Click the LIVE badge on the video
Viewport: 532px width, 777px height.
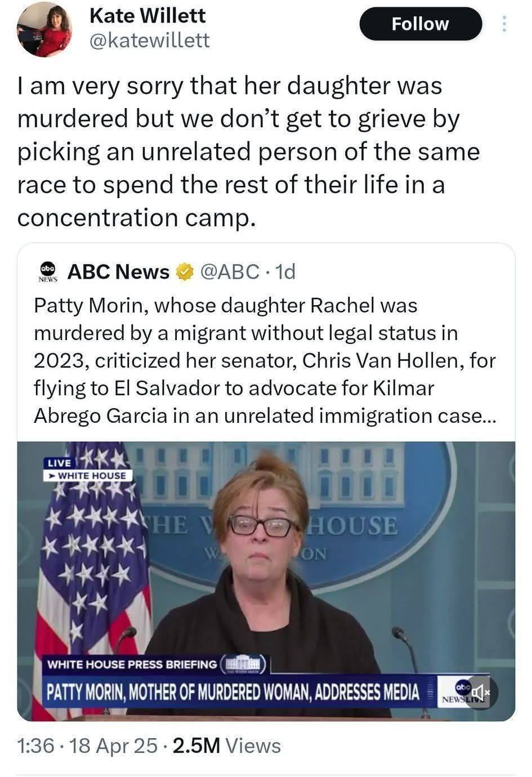(58, 463)
